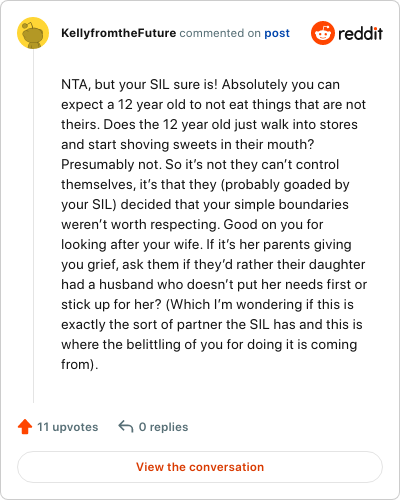Click the KellyfromtheFuture yellow avatar icon
400x500 pixels.
33,33
